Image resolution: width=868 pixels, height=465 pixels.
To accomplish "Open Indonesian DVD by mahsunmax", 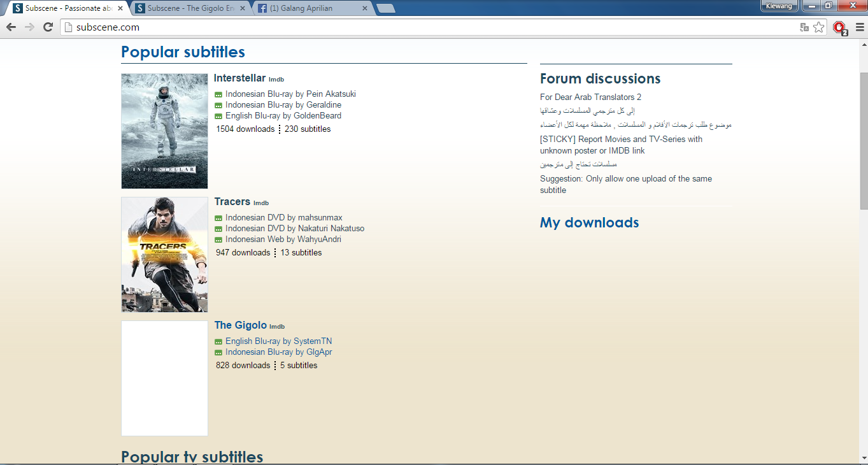I will click(284, 217).
